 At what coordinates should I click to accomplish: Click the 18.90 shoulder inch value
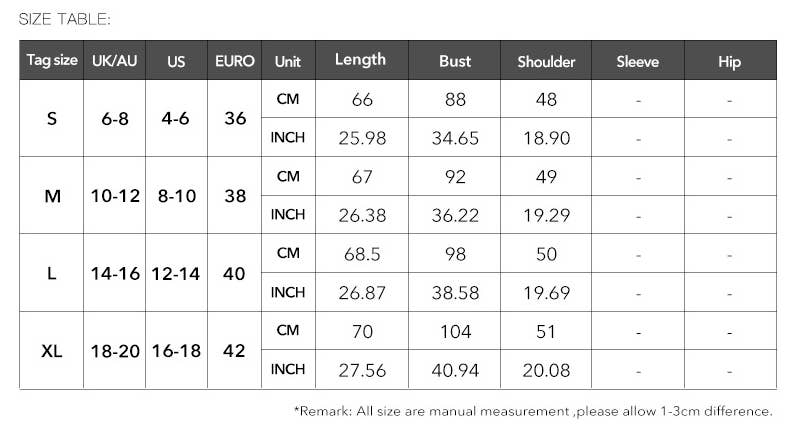coord(546,138)
